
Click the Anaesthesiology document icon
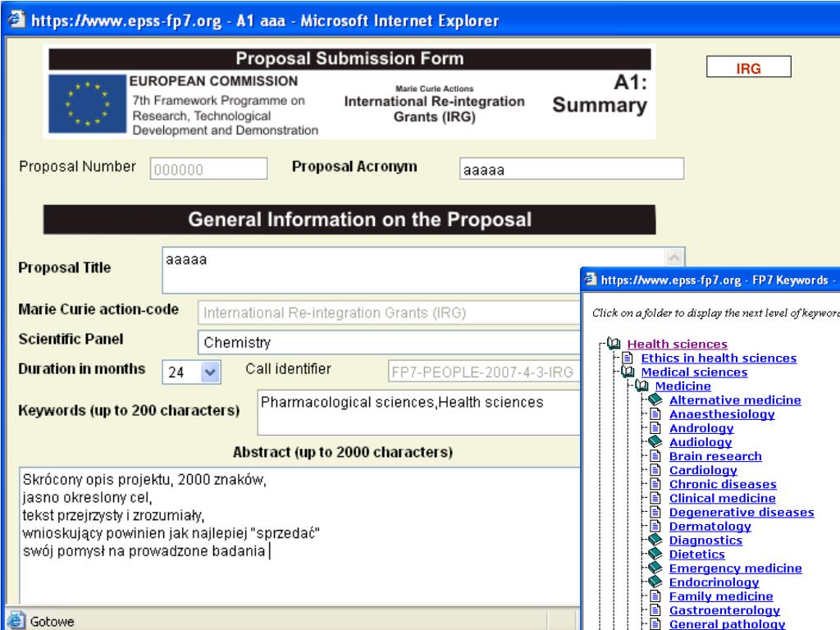point(655,413)
